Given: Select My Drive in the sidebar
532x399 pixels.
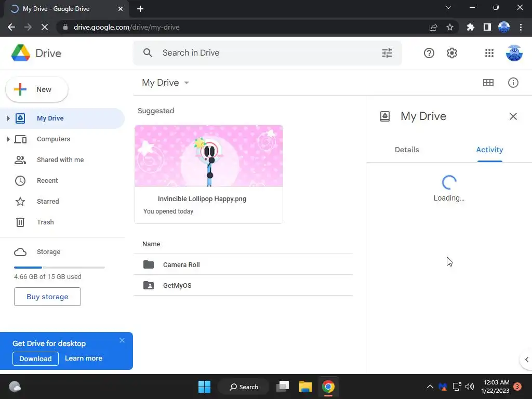Looking at the screenshot, I should click(63, 118).
